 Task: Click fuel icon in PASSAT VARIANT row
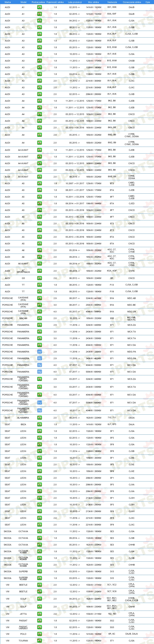[x=40, y=627]
